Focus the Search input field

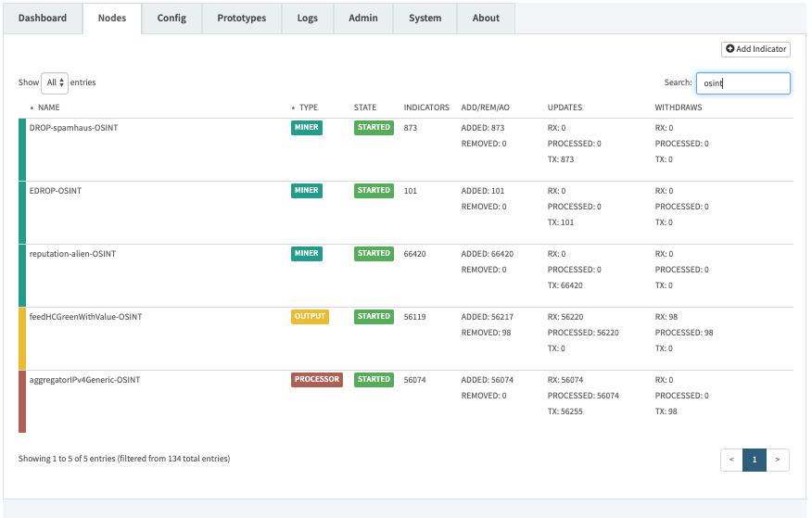(x=742, y=83)
